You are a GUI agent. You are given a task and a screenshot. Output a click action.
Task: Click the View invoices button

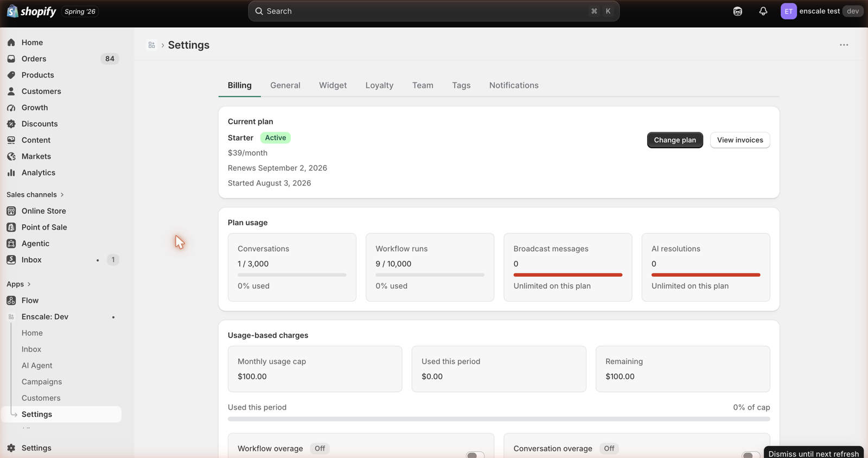[x=740, y=140]
